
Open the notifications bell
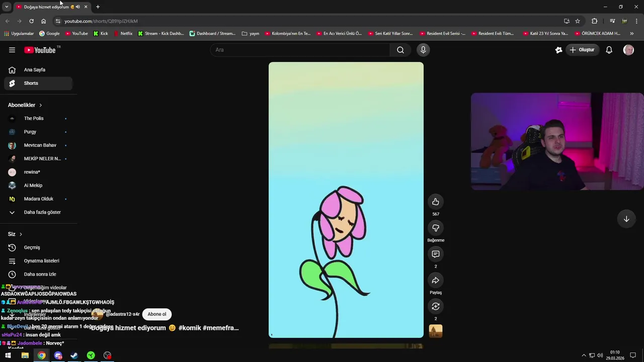[x=609, y=50]
